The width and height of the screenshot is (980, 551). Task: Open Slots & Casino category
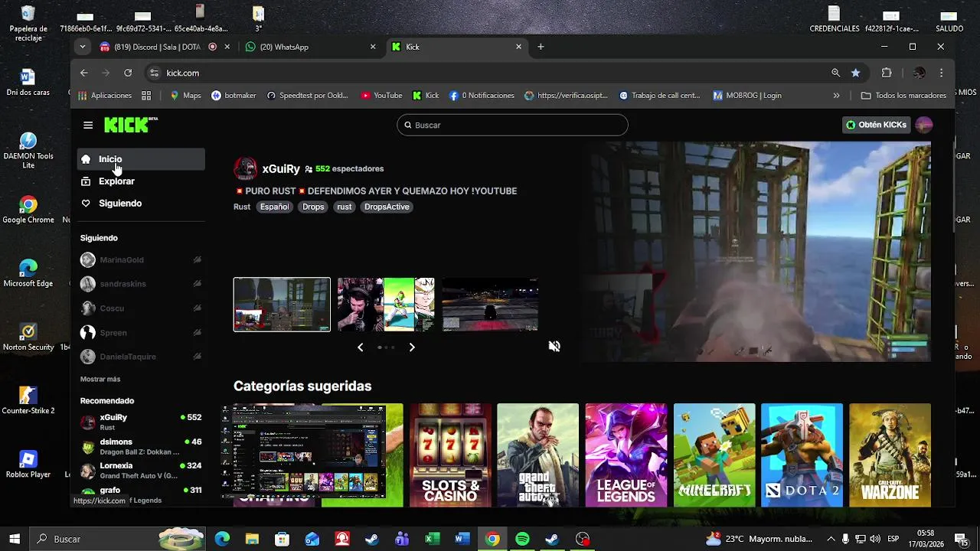point(450,455)
